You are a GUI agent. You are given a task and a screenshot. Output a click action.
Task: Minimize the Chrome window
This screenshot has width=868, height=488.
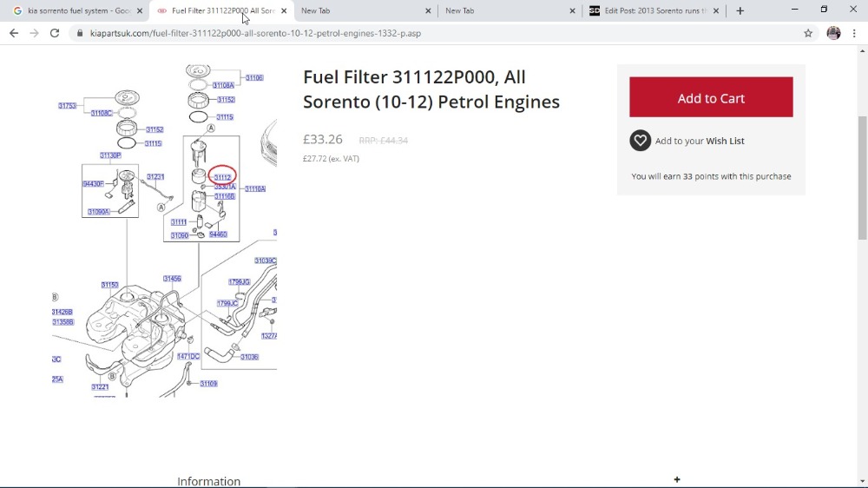(x=795, y=10)
